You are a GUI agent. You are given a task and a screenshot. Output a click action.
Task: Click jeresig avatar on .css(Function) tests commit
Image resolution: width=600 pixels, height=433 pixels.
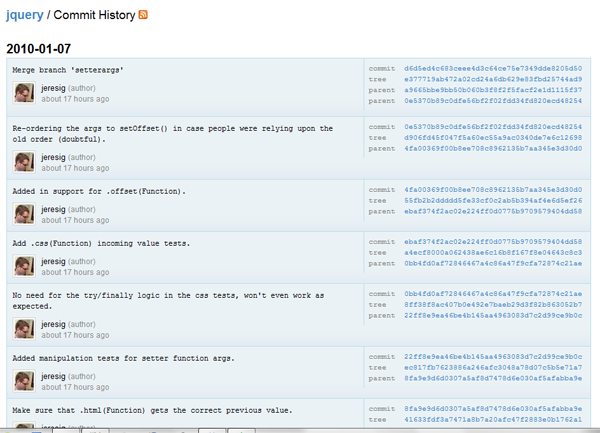coord(24,266)
